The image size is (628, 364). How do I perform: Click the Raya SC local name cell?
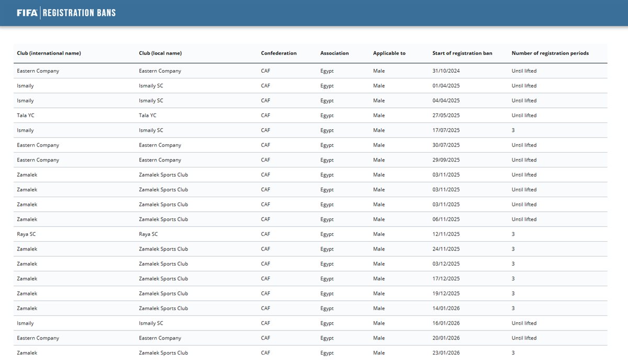(148, 234)
